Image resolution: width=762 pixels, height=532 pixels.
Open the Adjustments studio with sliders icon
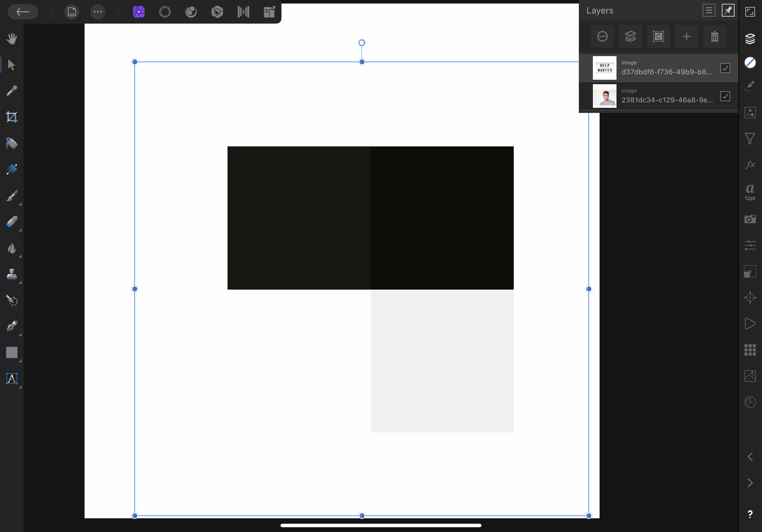pyautogui.click(x=750, y=246)
